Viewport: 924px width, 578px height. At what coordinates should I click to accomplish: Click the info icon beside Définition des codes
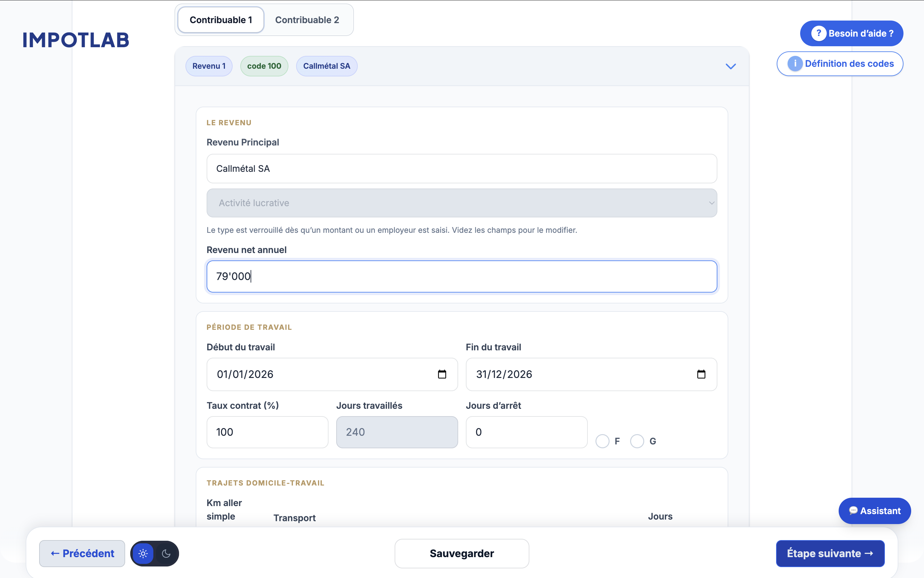point(795,64)
